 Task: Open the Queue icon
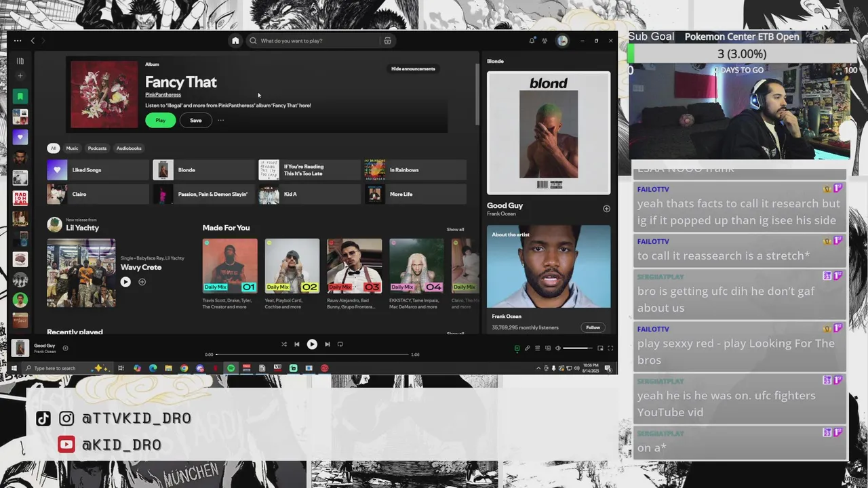537,348
